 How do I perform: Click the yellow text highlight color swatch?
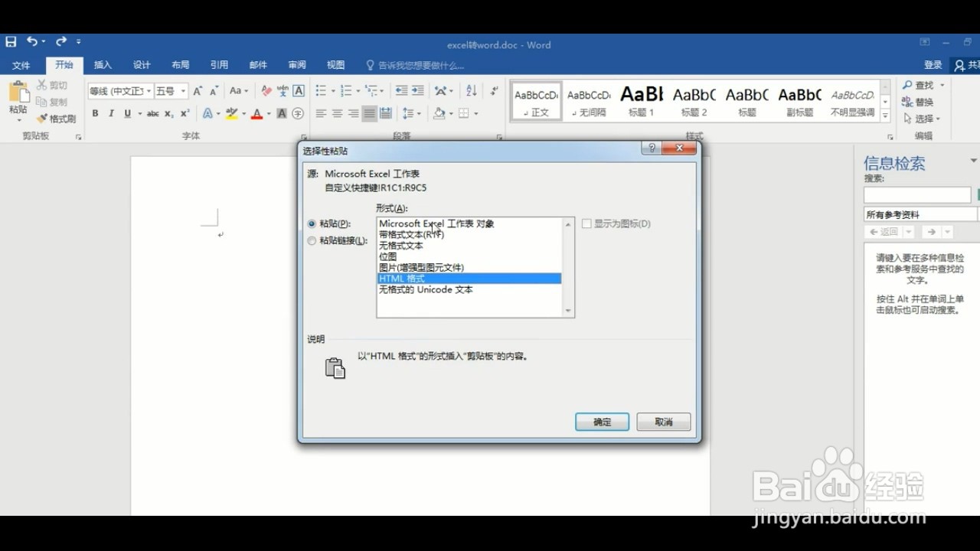[x=231, y=113]
